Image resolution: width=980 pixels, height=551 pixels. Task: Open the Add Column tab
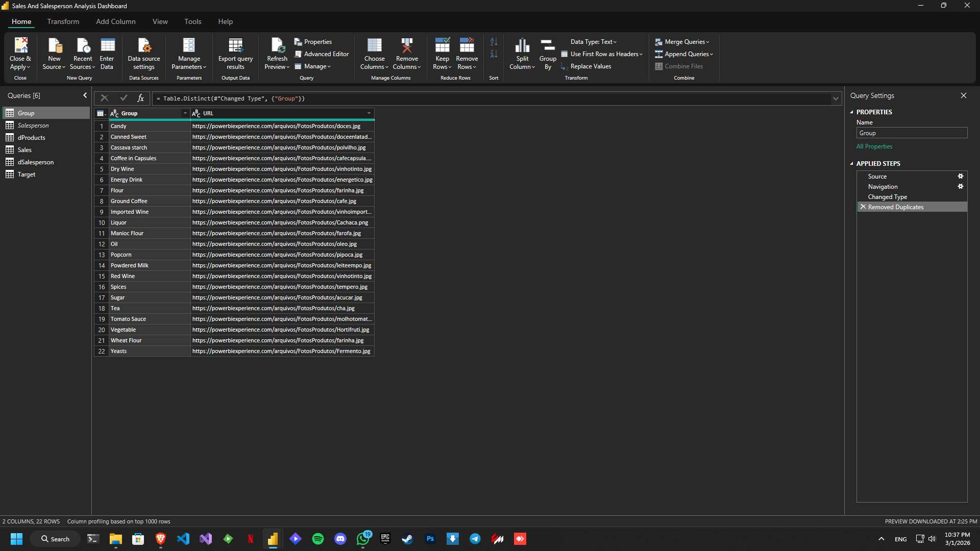[115, 21]
